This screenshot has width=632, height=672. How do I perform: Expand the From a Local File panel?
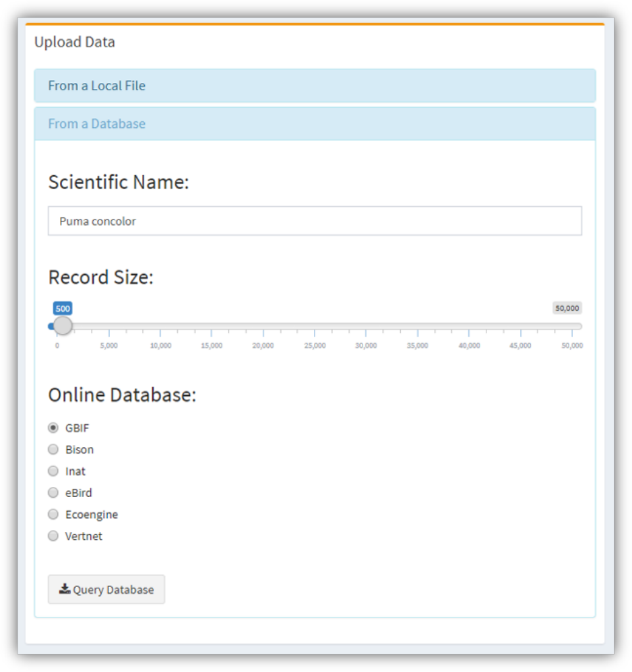tap(315, 86)
